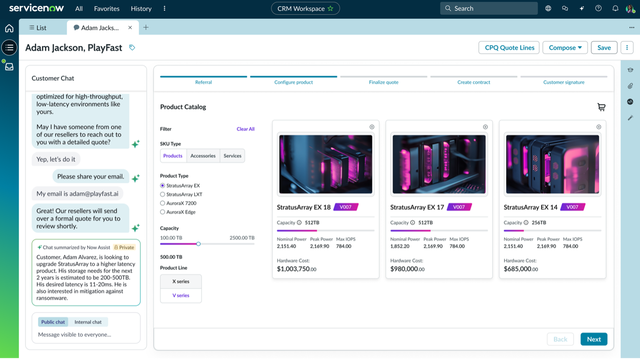Open the Compose dropdown
The width and height of the screenshot is (640, 360).
565,47
